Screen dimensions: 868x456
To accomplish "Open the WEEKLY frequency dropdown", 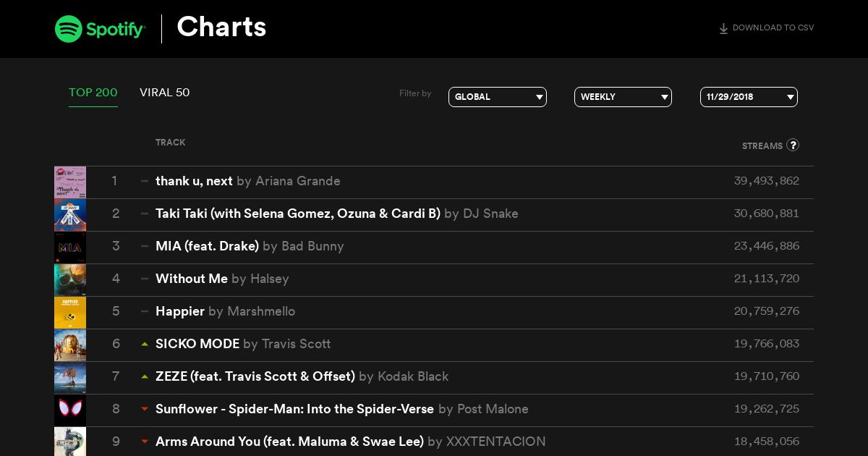I will pos(623,97).
